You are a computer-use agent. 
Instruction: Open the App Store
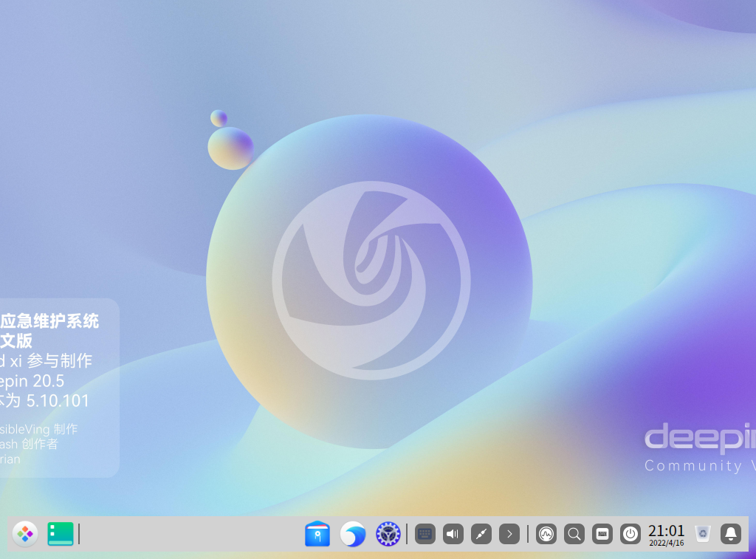pos(317,533)
